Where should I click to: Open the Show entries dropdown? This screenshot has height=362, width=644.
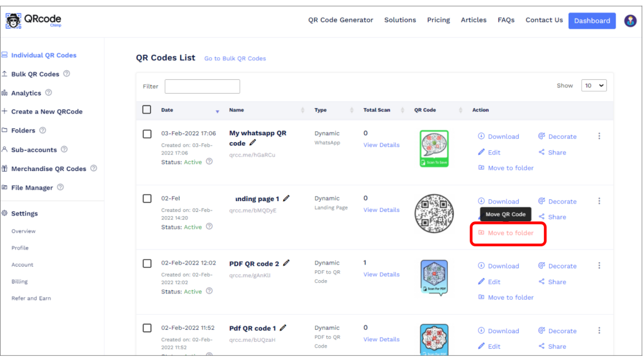(594, 85)
